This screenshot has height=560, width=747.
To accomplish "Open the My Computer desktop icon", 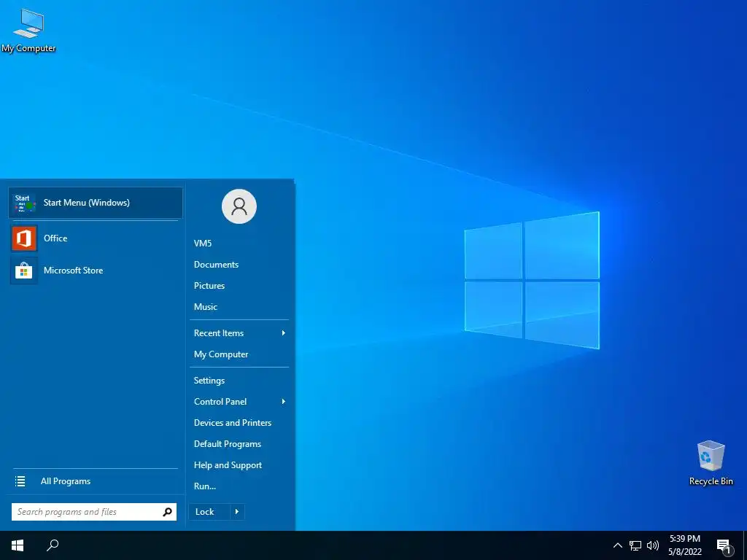I will click(x=28, y=29).
